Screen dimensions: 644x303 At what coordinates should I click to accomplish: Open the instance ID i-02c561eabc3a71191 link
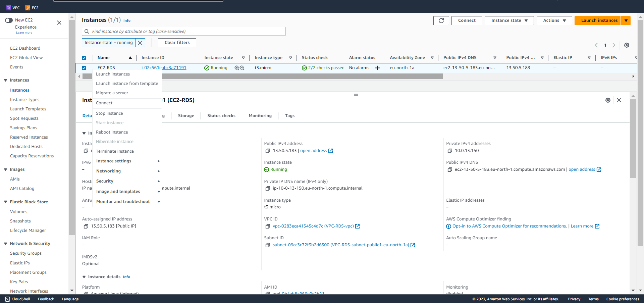(x=164, y=68)
